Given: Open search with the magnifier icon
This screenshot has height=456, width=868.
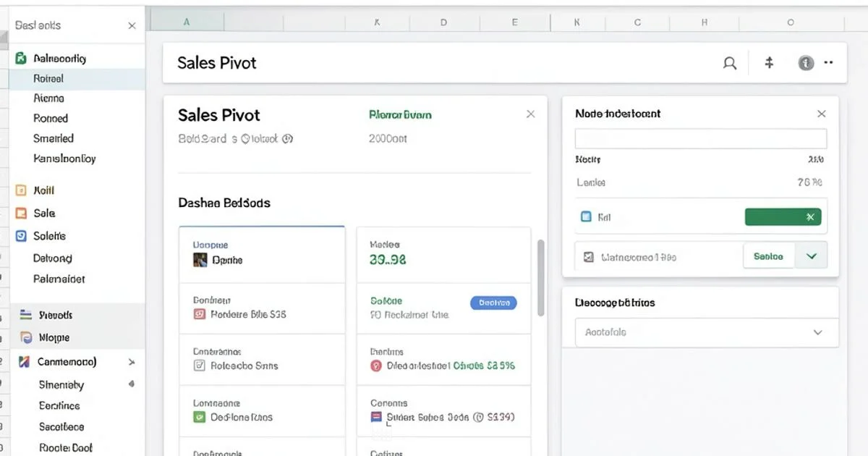Looking at the screenshot, I should pos(729,63).
